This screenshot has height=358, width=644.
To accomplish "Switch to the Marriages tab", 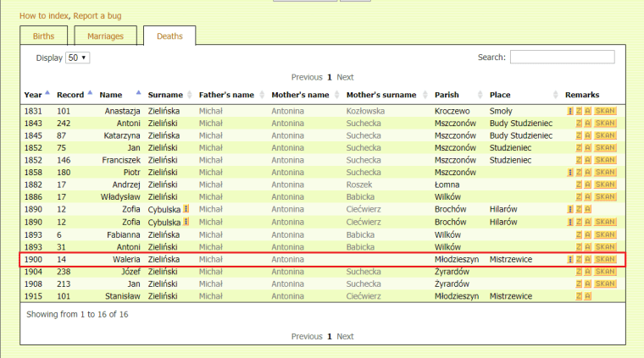I will click(x=104, y=36).
